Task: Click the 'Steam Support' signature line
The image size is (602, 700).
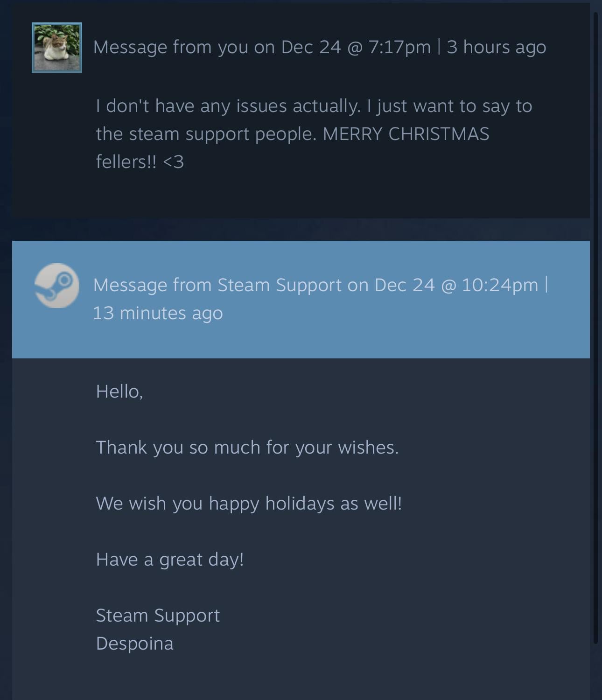Action: pos(158,616)
